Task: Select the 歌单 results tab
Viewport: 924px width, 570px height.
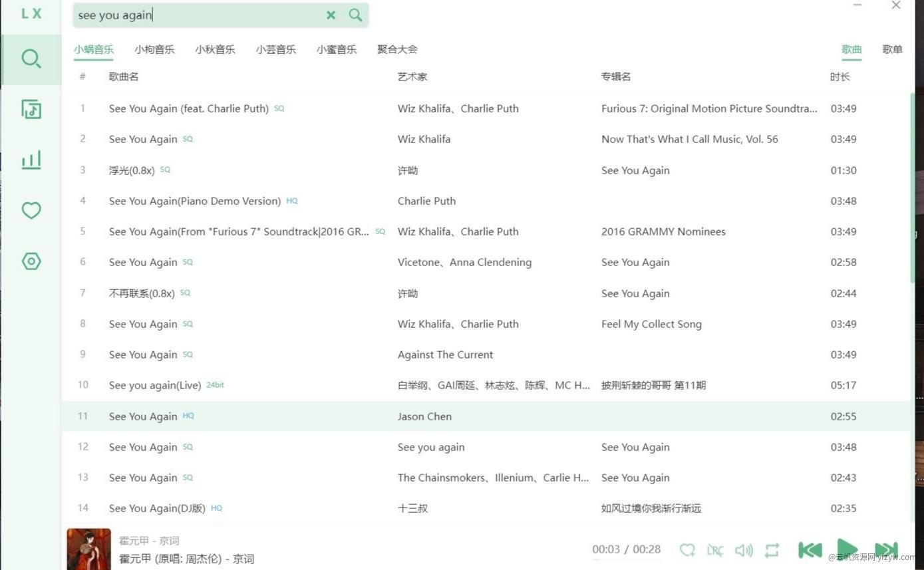Action: coord(892,49)
